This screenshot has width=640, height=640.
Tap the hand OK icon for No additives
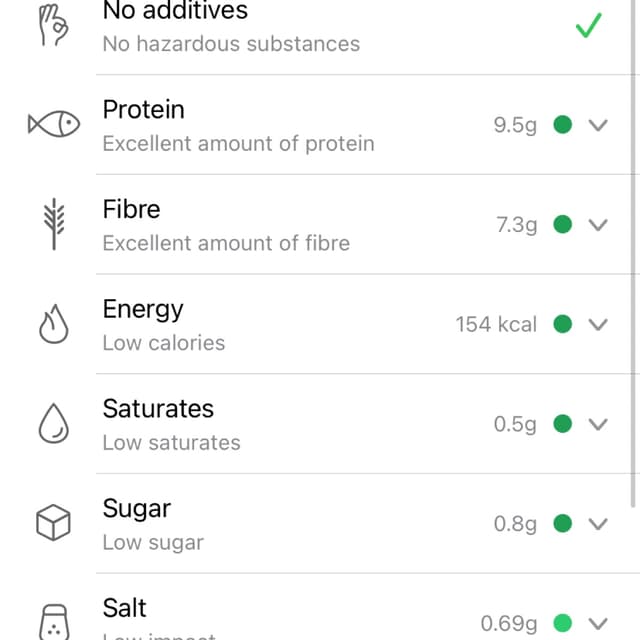tap(53, 25)
